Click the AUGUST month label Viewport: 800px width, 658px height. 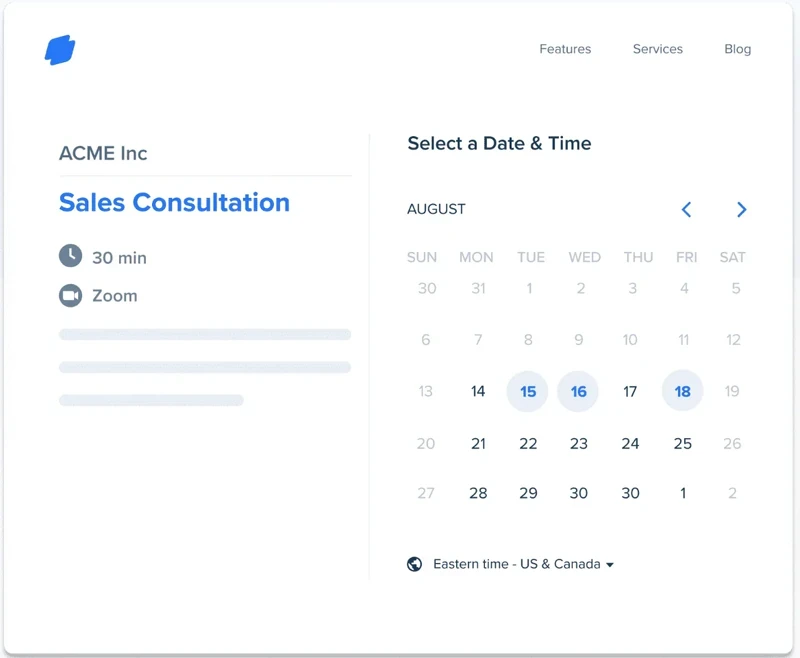coord(436,209)
